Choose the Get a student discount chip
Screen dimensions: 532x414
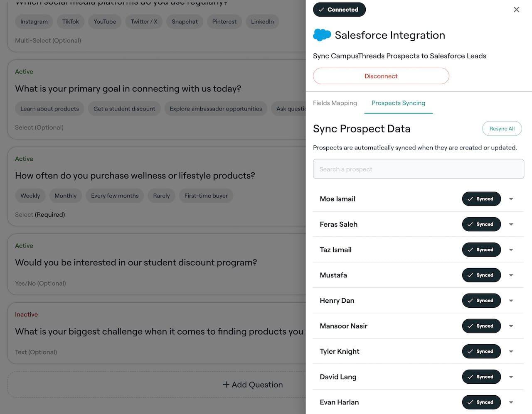124,109
